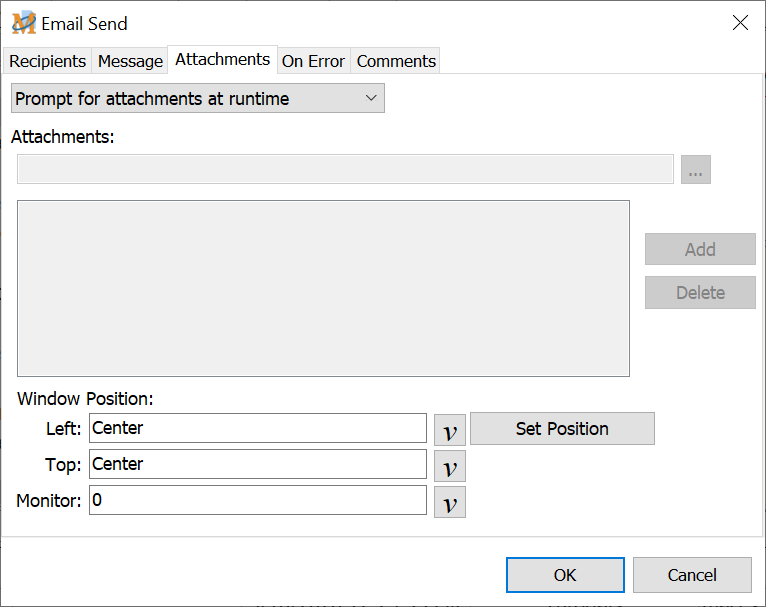Open the Comments tab
The height and width of the screenshot is (607, 766).
(x=396, y=61)
